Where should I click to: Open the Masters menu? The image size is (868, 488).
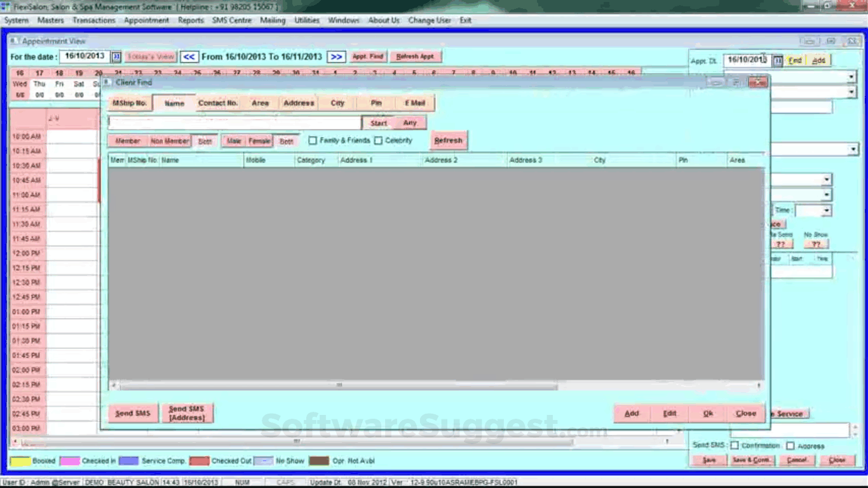click(51, 20)
